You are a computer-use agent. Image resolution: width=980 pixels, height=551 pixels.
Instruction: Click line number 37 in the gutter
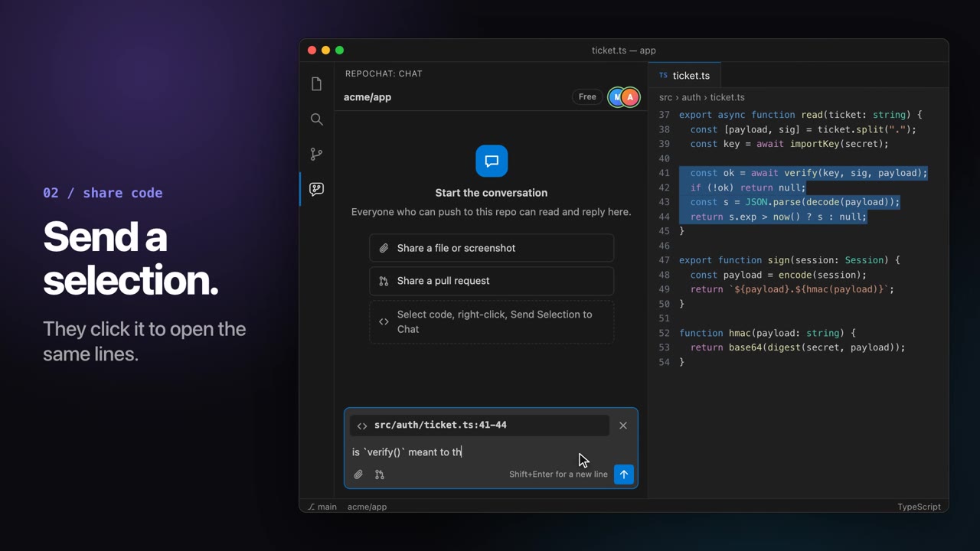[664, 115]
